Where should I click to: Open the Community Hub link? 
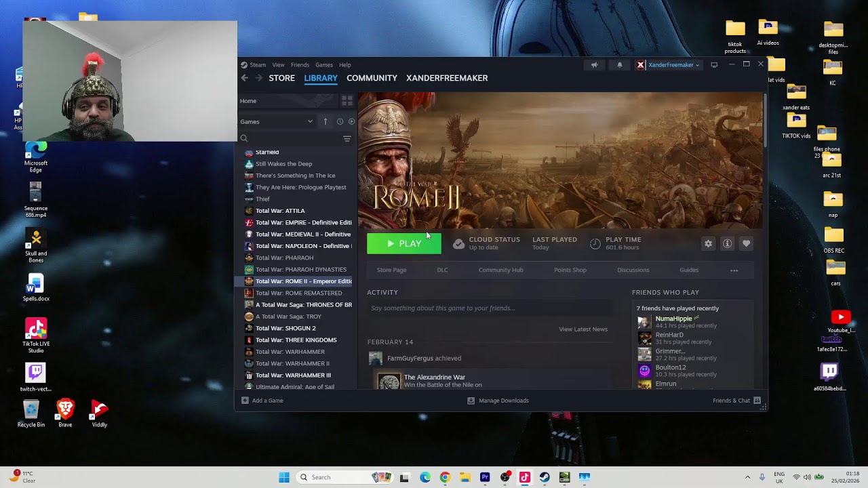pyautogui.click(x=500, y=270)
